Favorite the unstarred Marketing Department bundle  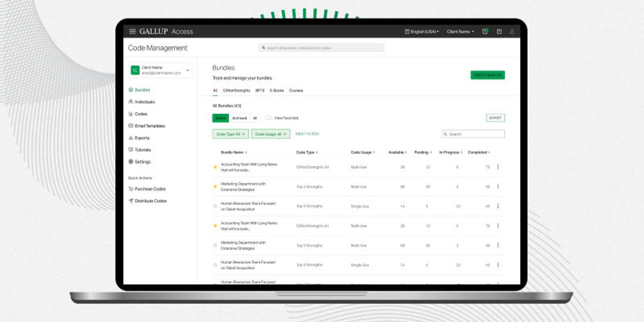click(215, 245)
